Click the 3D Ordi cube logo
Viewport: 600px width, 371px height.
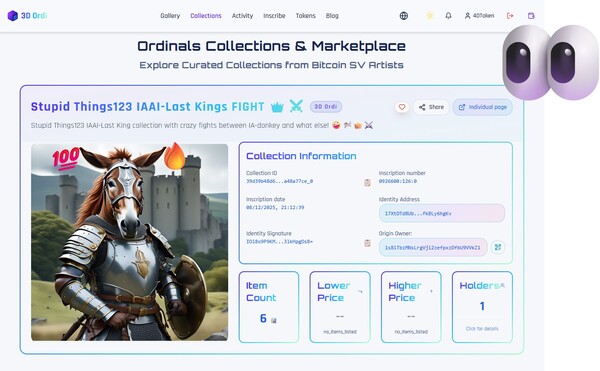13,16
